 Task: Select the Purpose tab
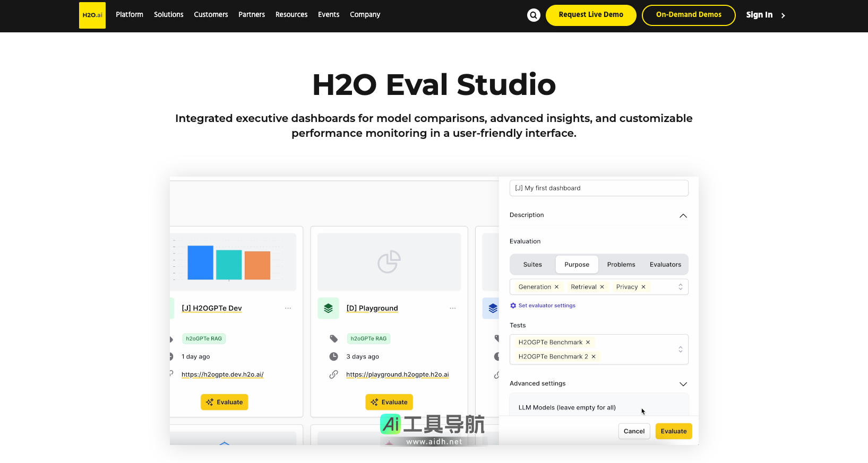coord(577,265)
